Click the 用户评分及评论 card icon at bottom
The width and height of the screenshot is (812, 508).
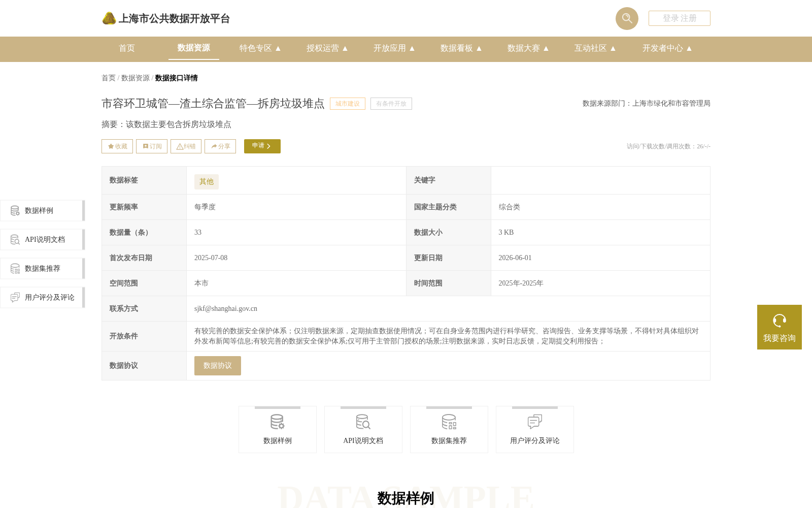point(535,422)
